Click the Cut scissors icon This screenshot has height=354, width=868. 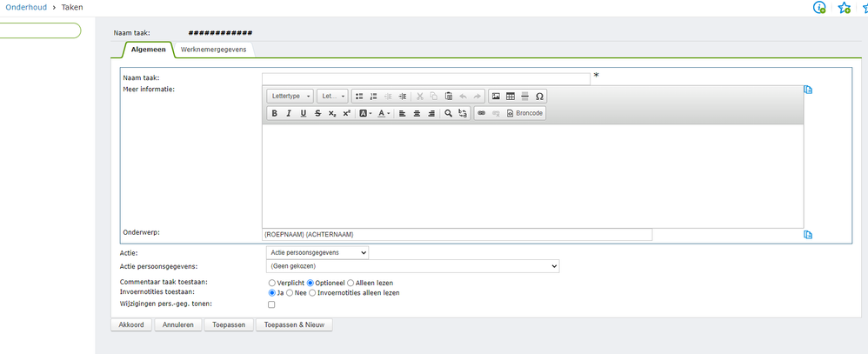click(419, 96)
